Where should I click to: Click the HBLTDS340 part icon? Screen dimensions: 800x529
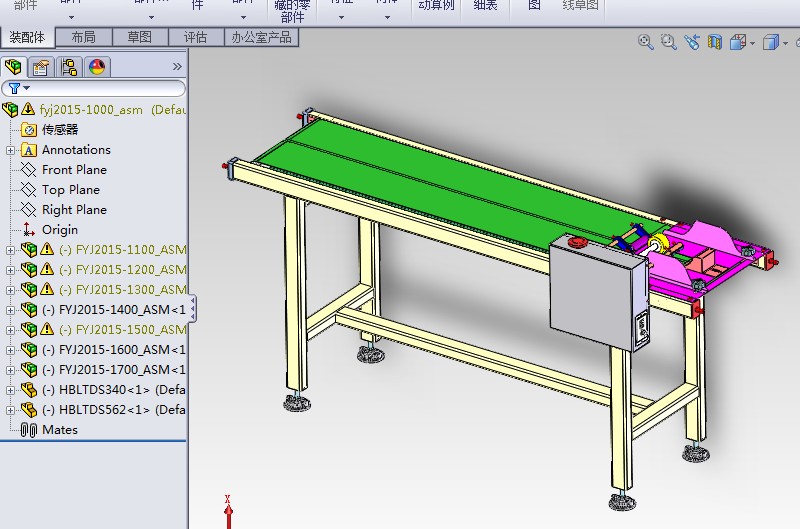click(x=29, y=390)
